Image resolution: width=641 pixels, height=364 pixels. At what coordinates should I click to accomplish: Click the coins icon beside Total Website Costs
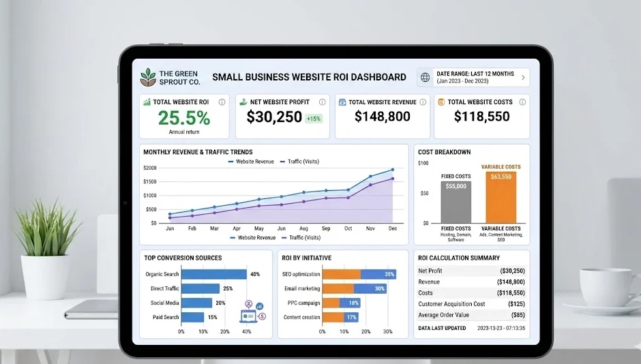(441, 102)
